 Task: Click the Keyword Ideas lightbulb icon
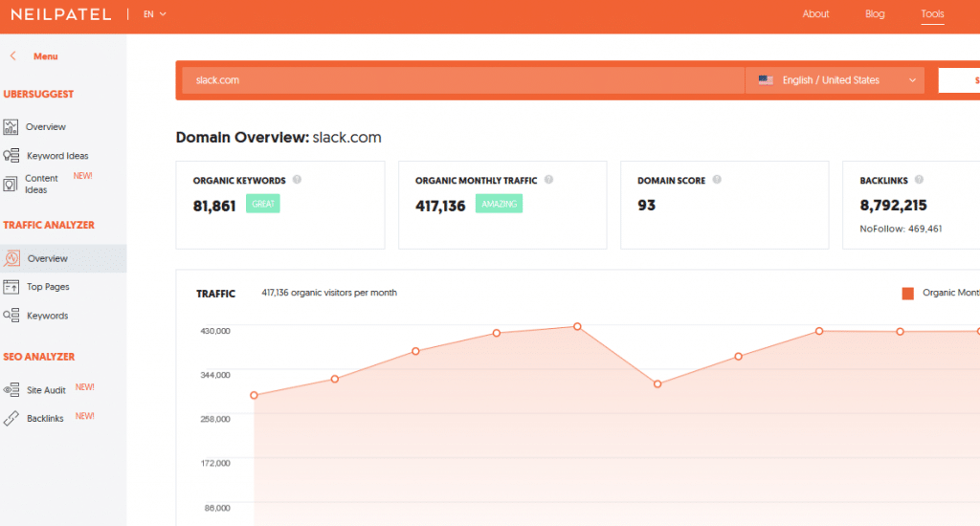(11, 155)
